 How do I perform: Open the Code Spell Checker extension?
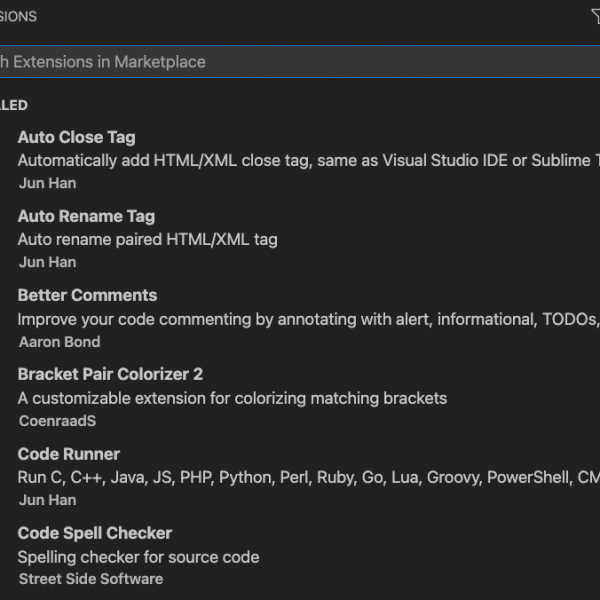(x=95, y=533)
